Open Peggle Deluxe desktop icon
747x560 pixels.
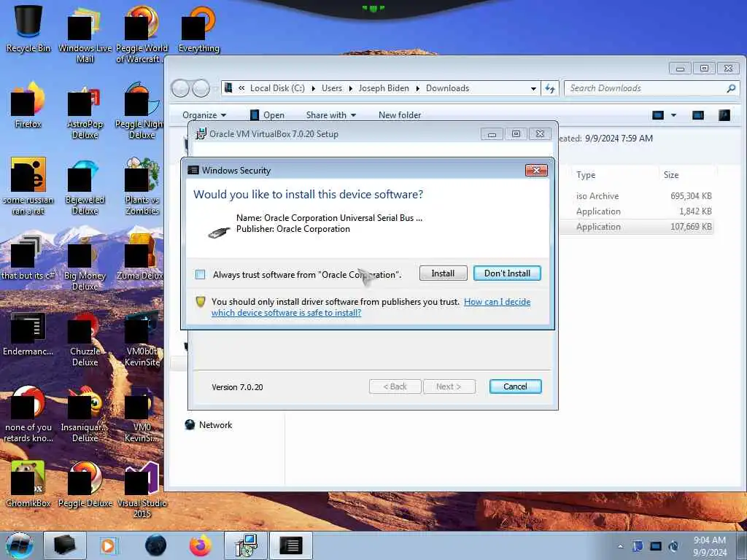click(x=85, y=484)
